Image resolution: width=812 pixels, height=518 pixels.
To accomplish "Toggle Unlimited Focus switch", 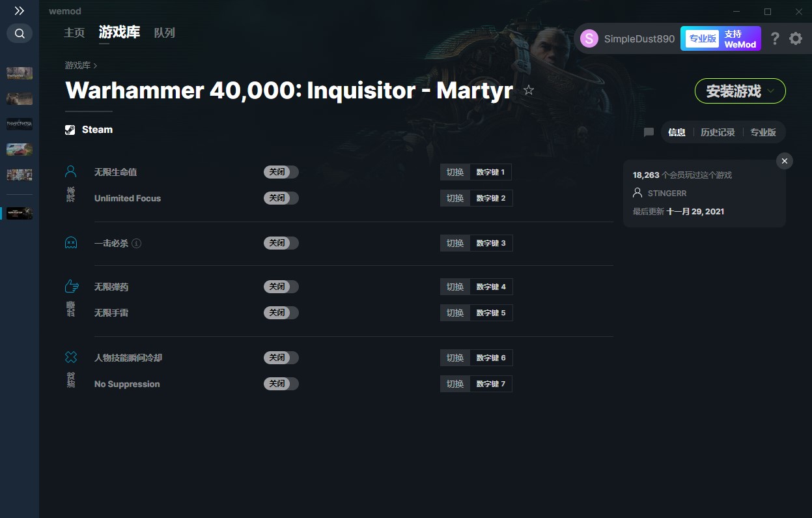I will [x=281, y=198].
